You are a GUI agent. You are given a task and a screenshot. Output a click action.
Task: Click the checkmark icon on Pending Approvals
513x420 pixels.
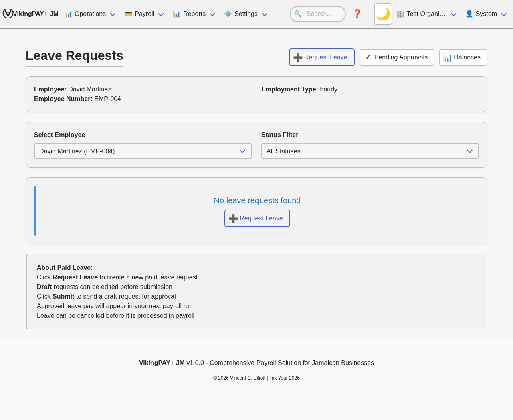[x=368, y=57]
